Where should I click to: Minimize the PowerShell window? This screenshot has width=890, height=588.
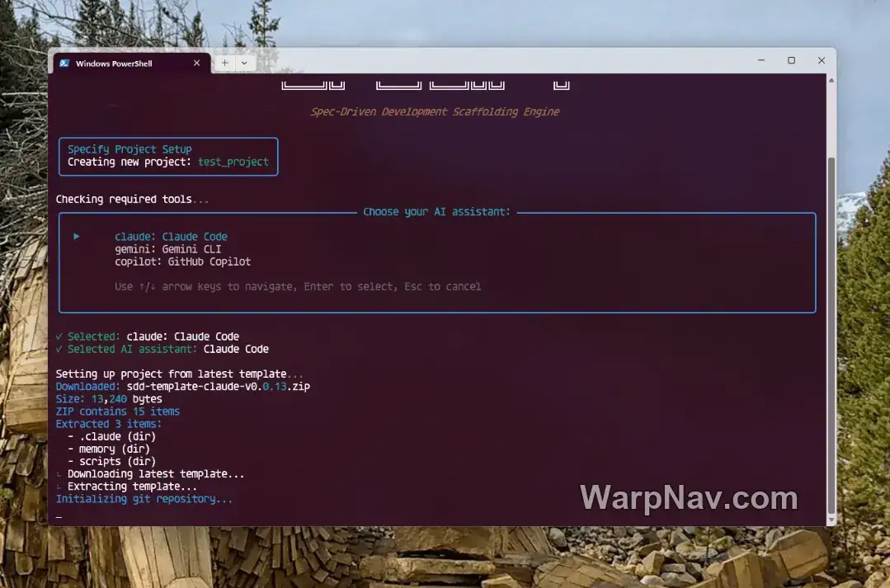761,60
